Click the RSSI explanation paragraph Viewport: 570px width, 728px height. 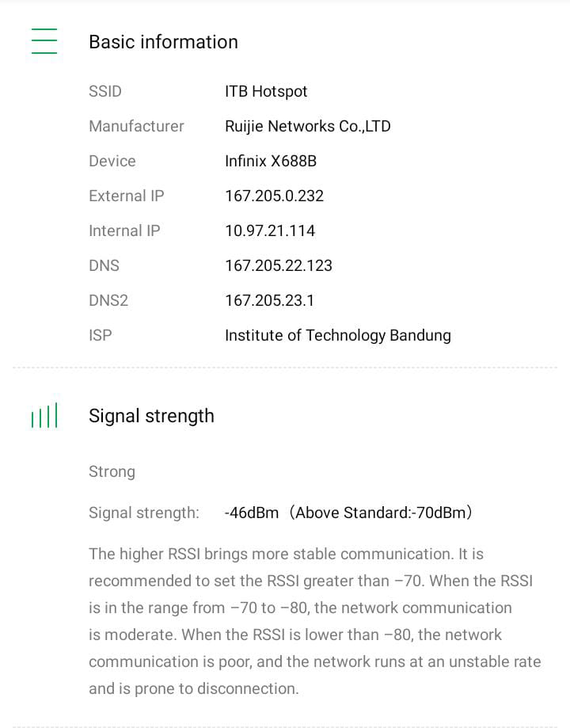(x=314, y=621)
